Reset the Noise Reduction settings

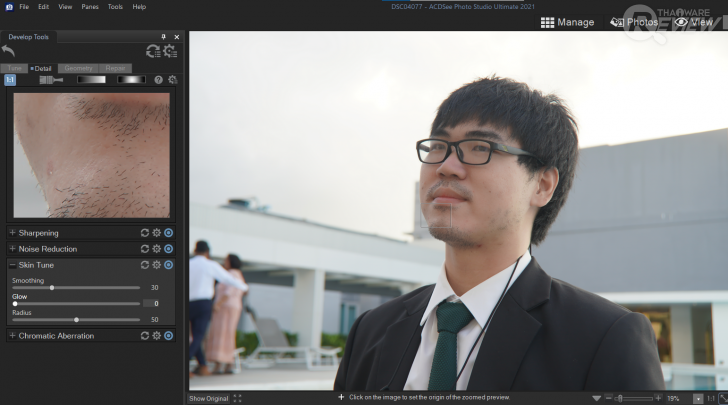pos(145,249)
